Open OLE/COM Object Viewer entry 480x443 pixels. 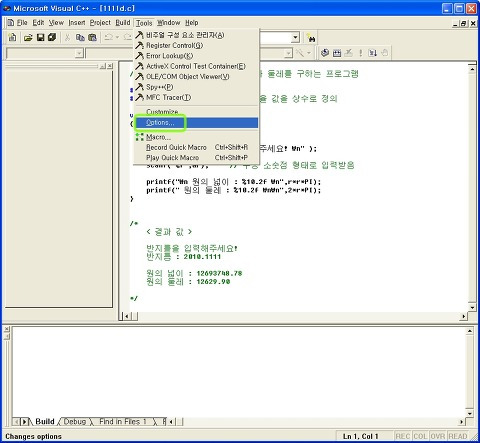[x=196, y=76]
